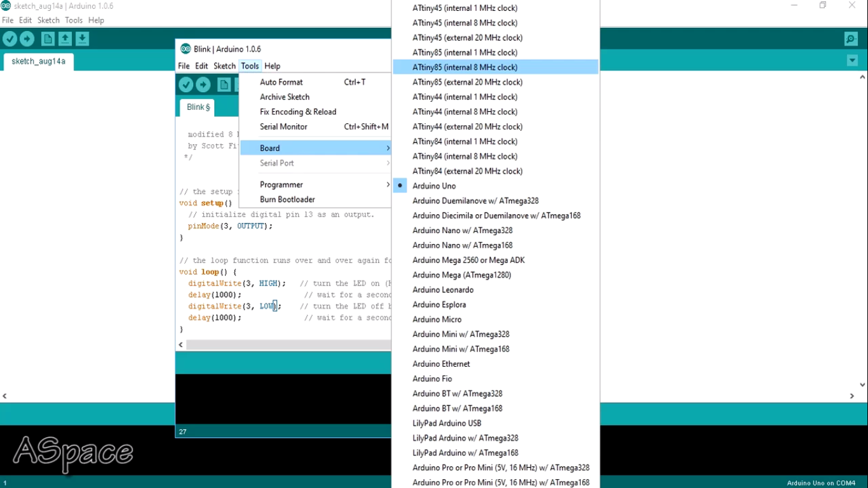This screenshot has height=488, width=868.
Task: Open File menu in sketch_aug14a window
Action: click(8, 20)
